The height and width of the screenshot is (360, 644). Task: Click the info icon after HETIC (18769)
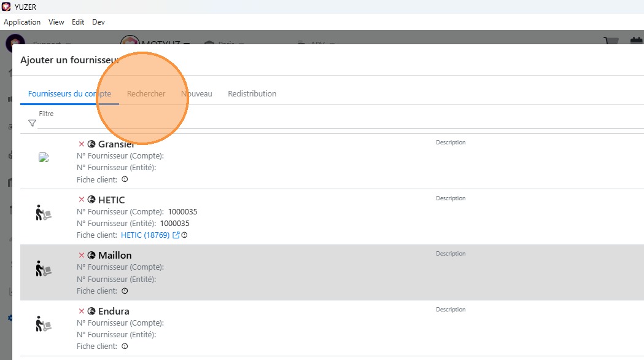184,235
